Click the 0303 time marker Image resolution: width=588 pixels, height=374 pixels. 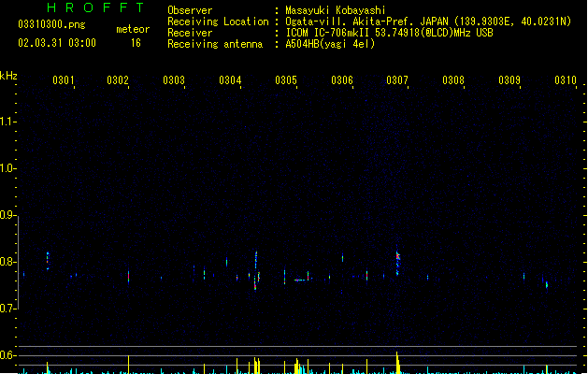tap(174, 80)
